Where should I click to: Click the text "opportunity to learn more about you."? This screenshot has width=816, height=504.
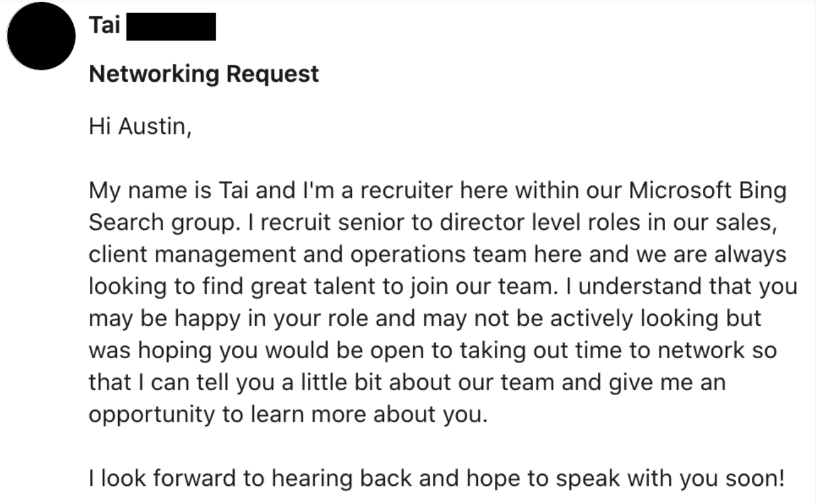(288, 415)
